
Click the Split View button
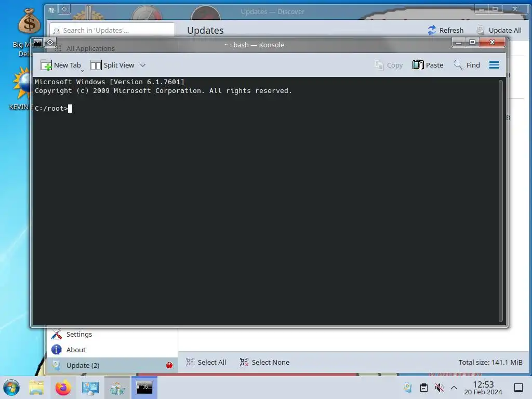point(113,65)
